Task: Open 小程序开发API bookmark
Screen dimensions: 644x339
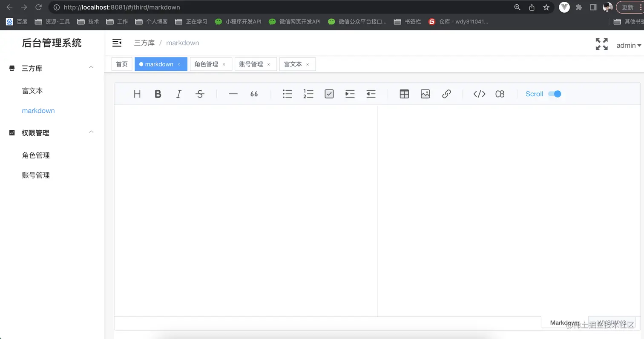Action: click(238, 21)
